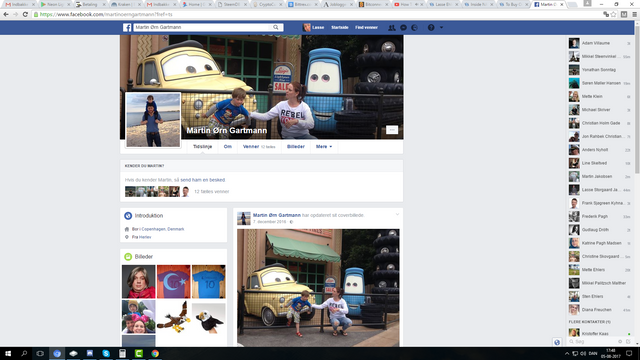Open Startside home link
The image size is (640, 360).
[x=340, y=27]
